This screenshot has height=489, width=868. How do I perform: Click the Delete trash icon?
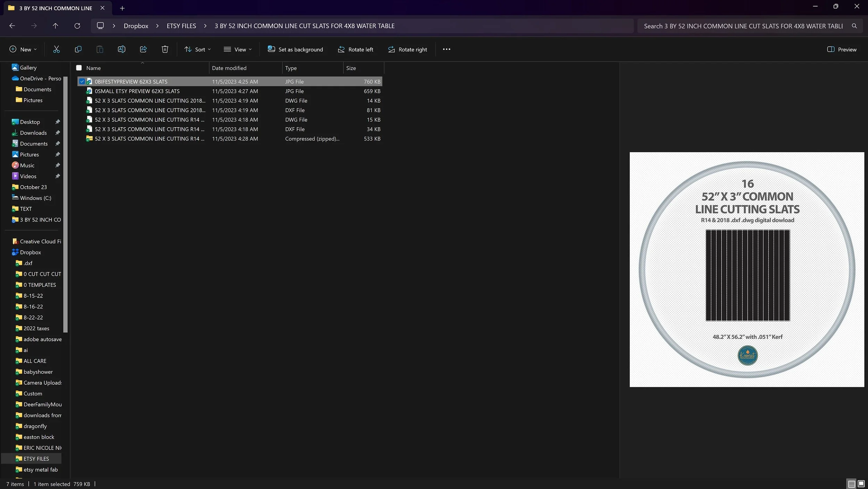coord(165,49)
